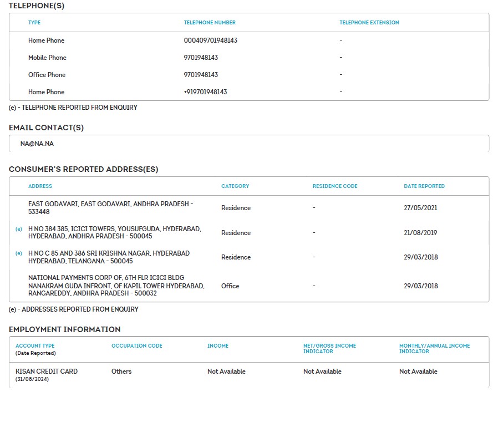Select the EAST GODAVARI address 533448
This screenshot has height=448, width=503.
click(x=111, y=208)
